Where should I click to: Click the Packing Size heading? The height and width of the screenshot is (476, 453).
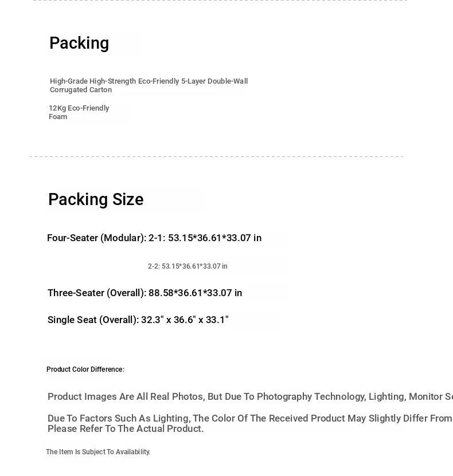(96, 199)
